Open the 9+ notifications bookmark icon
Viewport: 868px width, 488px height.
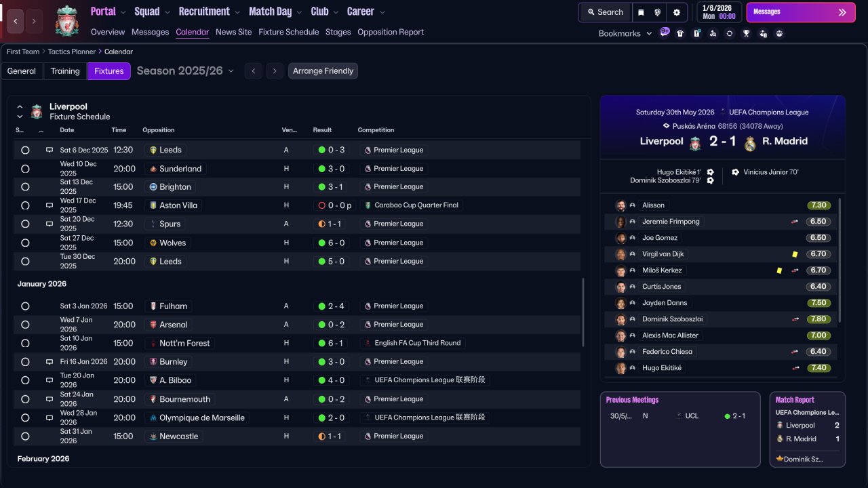(665, 33)
